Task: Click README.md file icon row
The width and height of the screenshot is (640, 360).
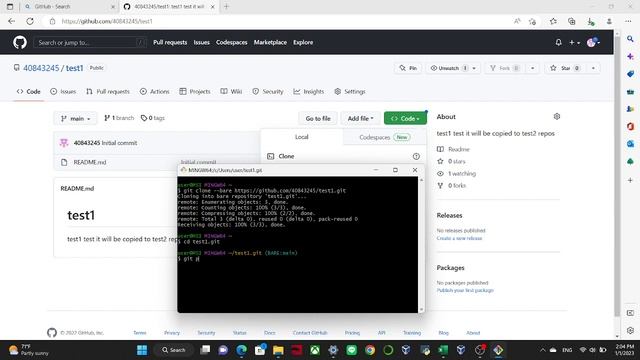Action: point(64,162)
